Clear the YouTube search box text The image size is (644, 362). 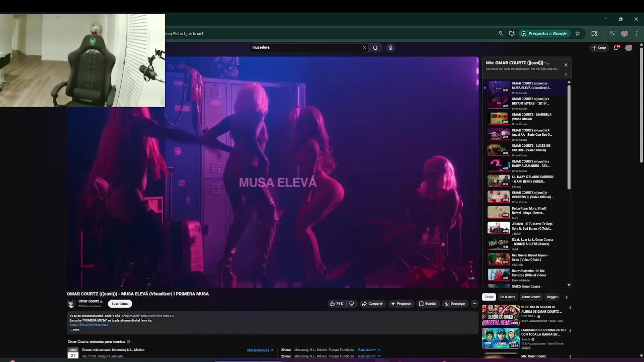click(364, 48)
